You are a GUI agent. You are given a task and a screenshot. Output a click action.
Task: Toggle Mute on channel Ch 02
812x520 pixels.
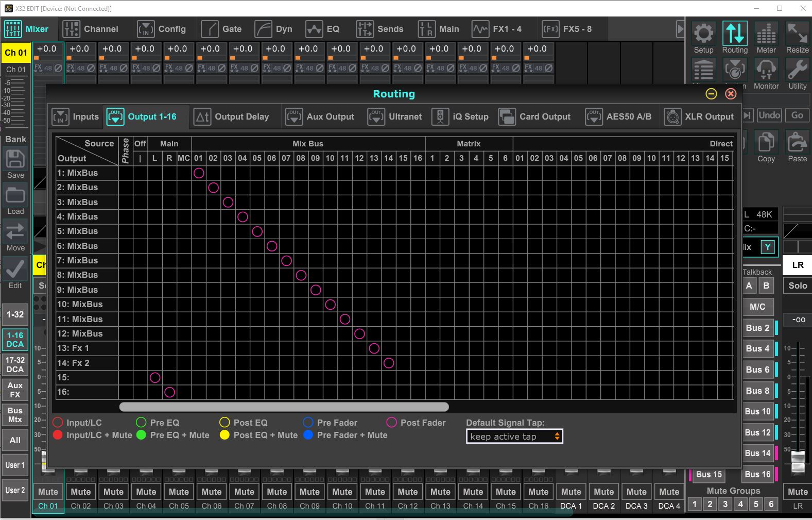point(81,492)
